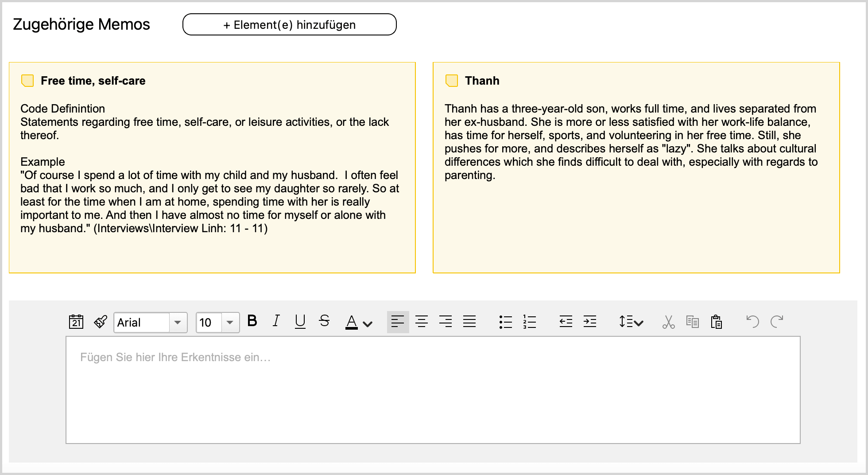Increase the indent

coord(590,322)
